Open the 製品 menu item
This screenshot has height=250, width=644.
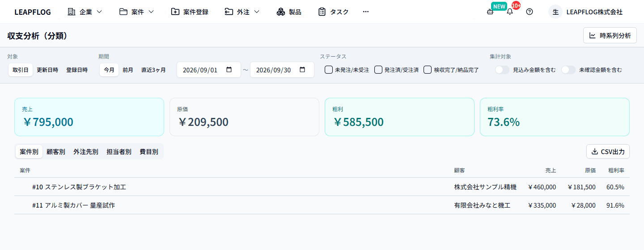click(289, 12)
